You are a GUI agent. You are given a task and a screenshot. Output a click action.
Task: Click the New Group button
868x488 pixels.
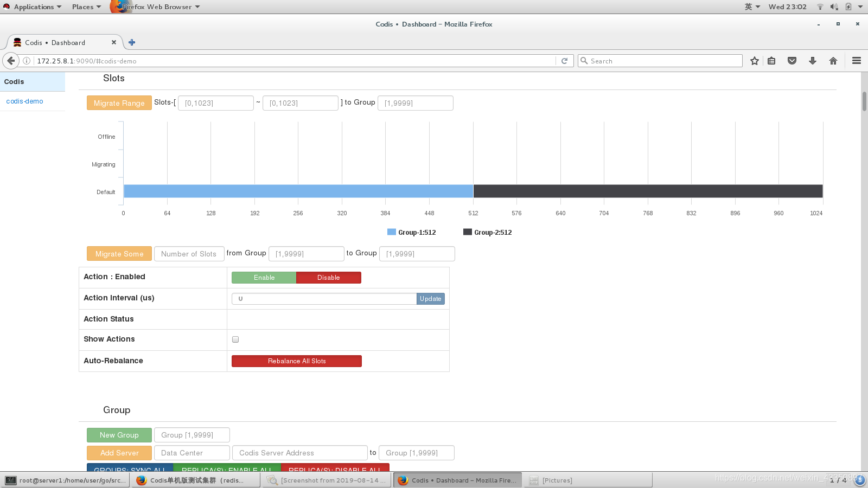[119, 435]
